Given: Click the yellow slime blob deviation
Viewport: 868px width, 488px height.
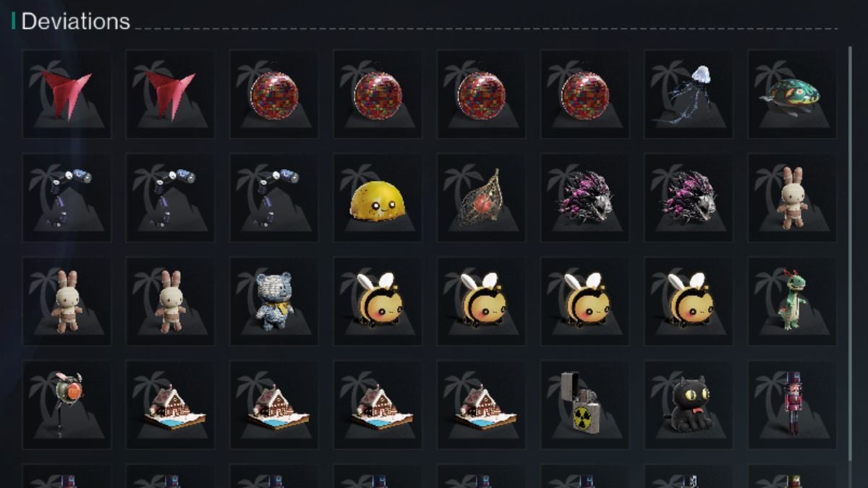Looking at the screenshot, I should [378, 197].
